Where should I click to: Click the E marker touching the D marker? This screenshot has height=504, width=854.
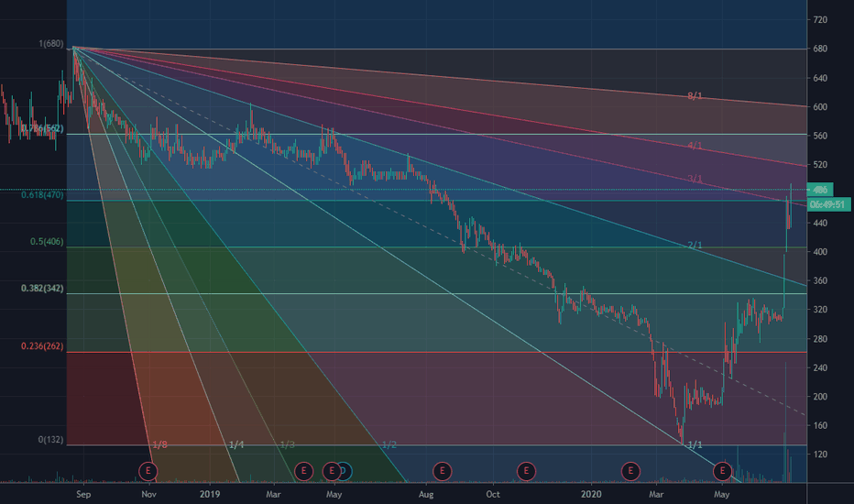click(x=332, y=471)
